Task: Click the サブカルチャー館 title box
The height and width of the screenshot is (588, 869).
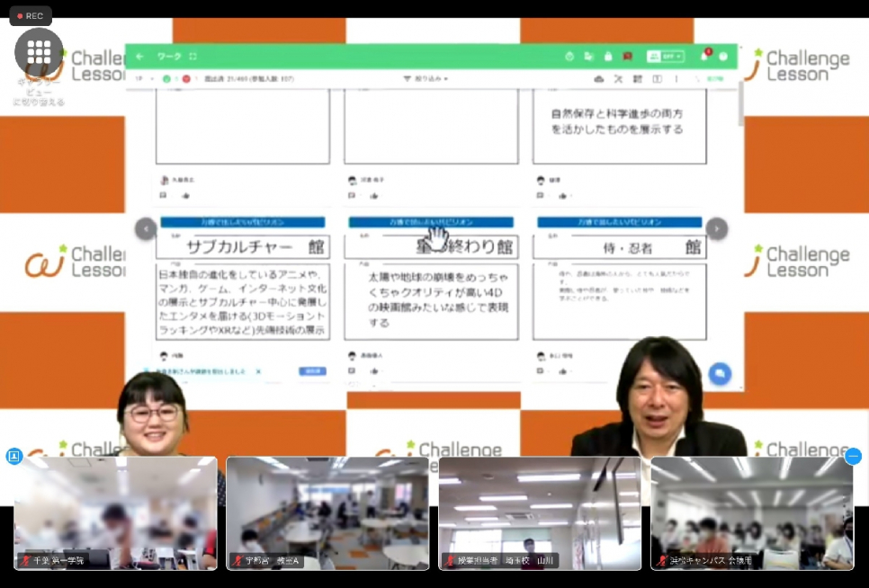Action: tap(243, 246)
